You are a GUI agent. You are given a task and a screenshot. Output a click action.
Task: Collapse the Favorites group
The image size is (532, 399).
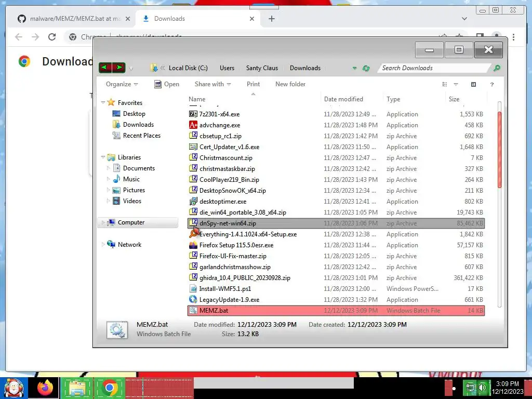103,102
